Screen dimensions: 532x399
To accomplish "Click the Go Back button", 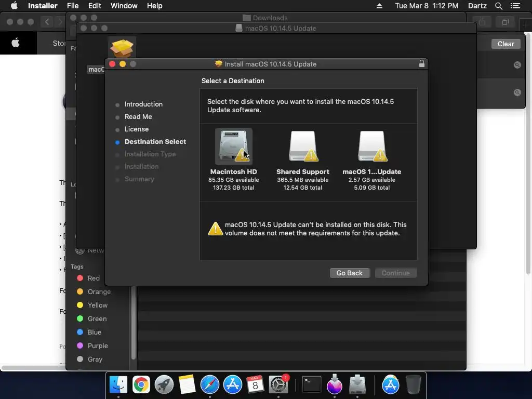I will coord(350,273).
